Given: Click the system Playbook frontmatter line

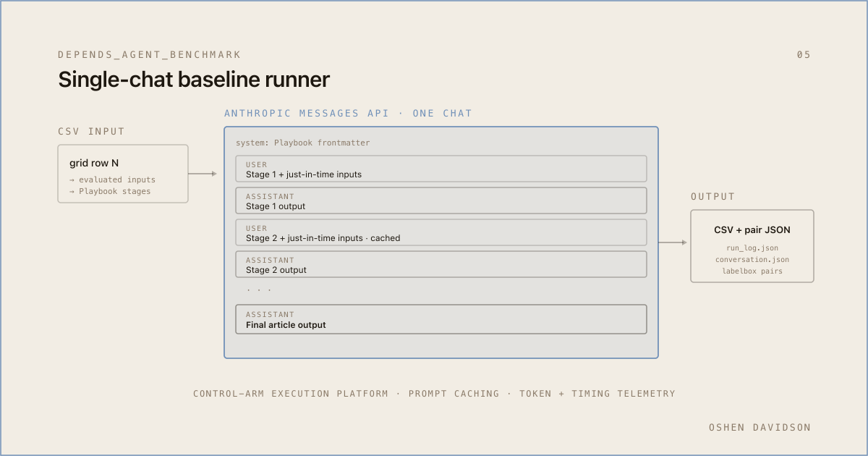Looking at the screenshot, I should pyautogui.click(x=302, y=143).
